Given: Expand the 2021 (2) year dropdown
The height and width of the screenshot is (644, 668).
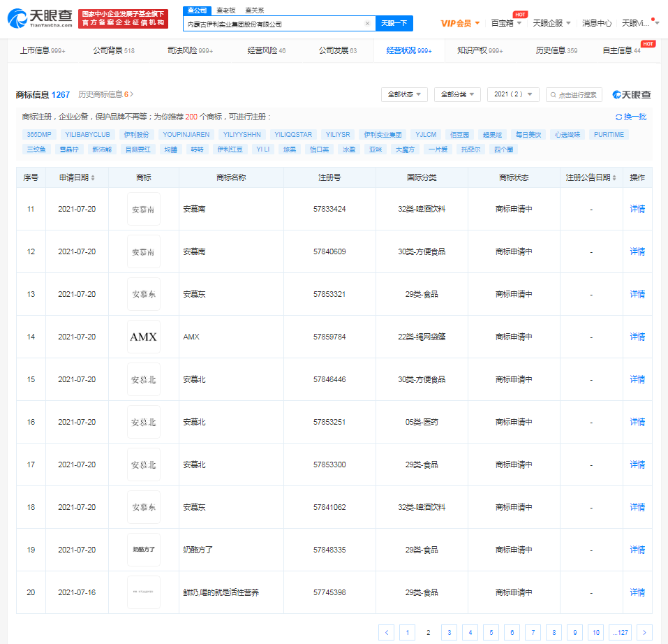Looking at the screenshot, I should coord(513,94).
